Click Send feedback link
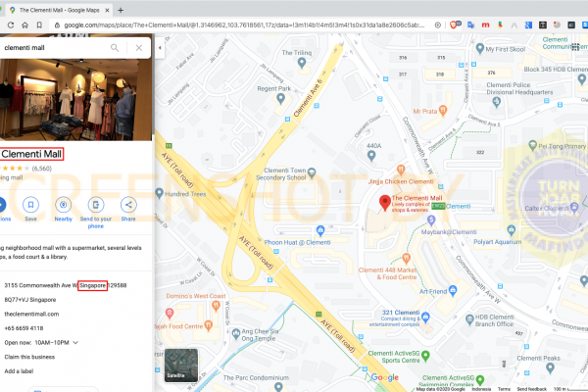Screen dimensions: 588x392 (532, 389)
